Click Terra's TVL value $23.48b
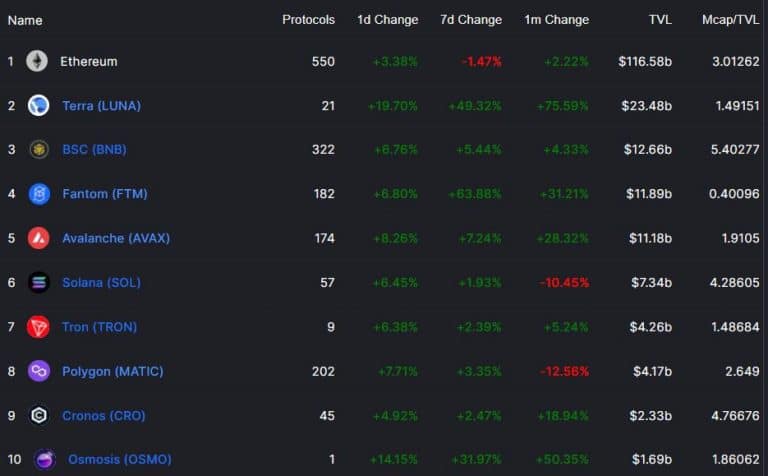Image resolution: width=768 pixels, height=476 pixels. point(647,106)
